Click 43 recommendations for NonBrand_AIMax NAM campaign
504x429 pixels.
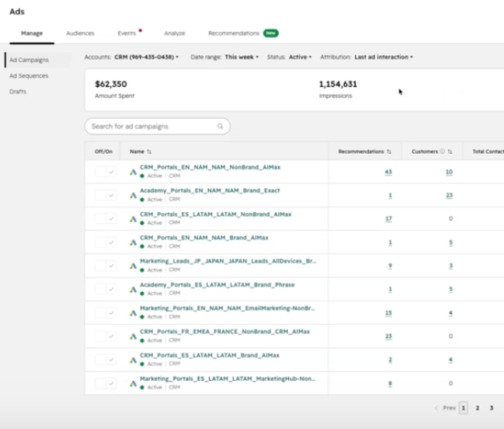[x=388, y=172]
